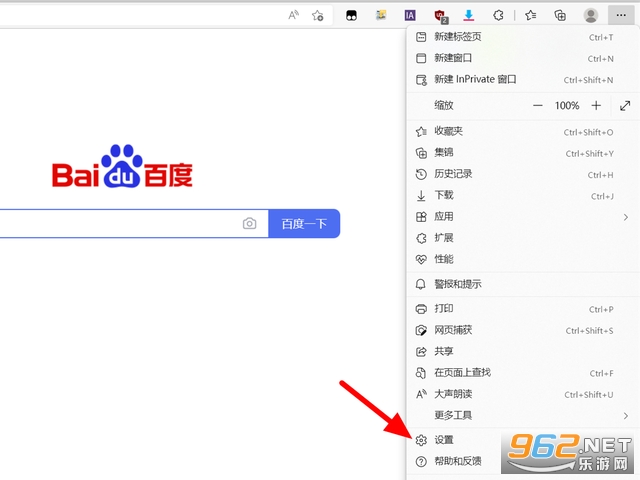Screen dimensions: 640x480
Task: Click the 警报和提示 bell icon
Action: pos(420,284)
